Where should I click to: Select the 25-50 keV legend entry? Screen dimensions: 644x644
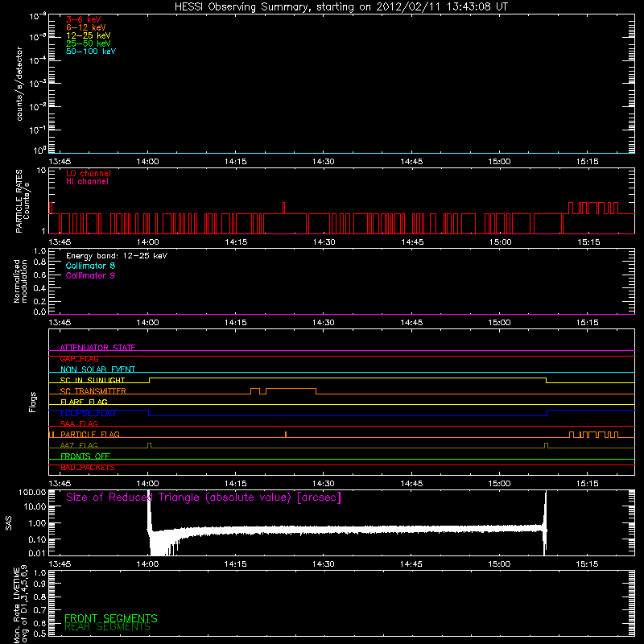point(89,43)
